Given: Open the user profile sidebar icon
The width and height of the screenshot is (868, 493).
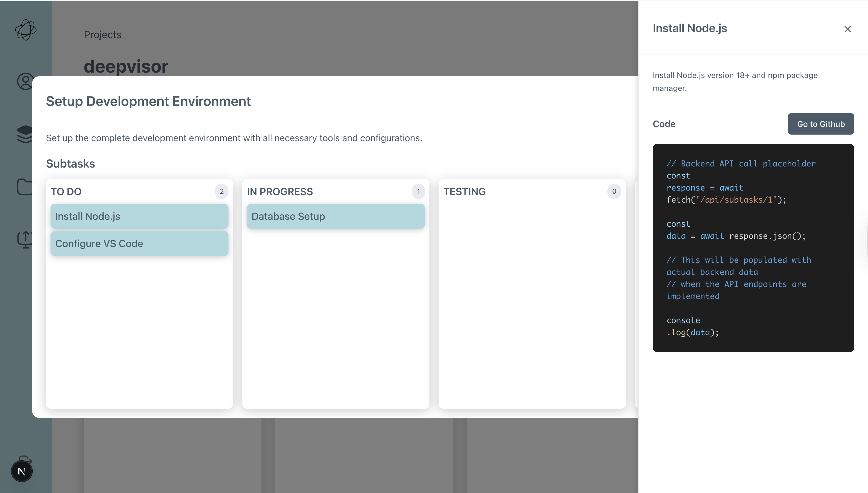Looking at the screenshot, I should [25, 81].
